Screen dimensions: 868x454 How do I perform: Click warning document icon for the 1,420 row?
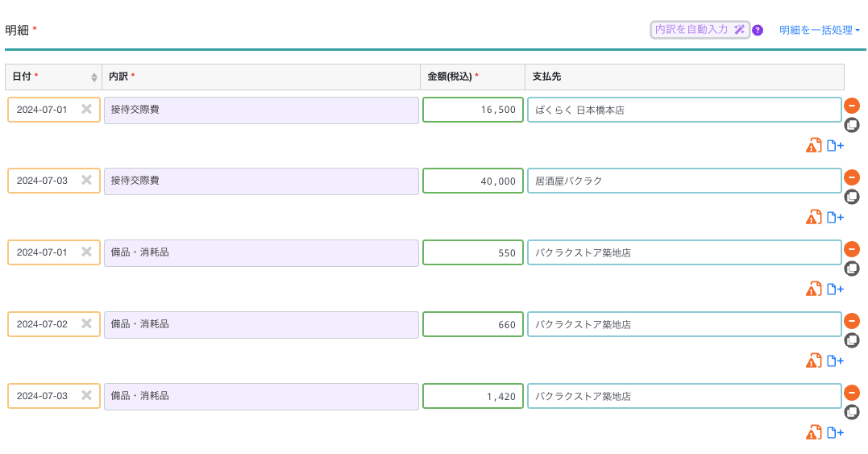tap(814, 432)
